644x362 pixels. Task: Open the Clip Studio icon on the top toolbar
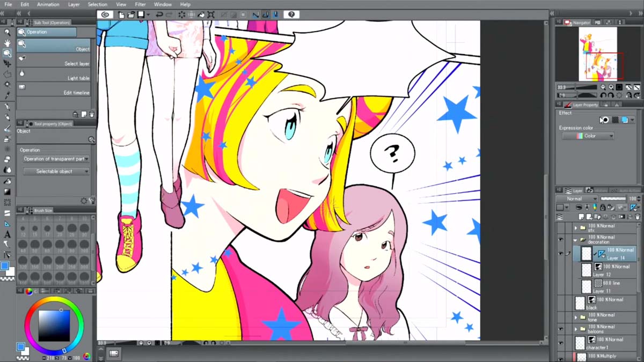point(105,14)
